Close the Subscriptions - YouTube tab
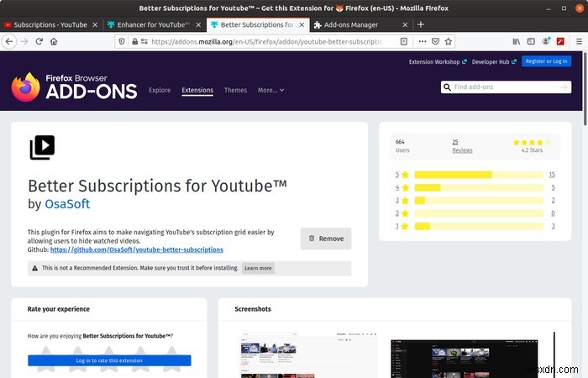This screenshot has width=588, height=378. (x=95, y=24)
